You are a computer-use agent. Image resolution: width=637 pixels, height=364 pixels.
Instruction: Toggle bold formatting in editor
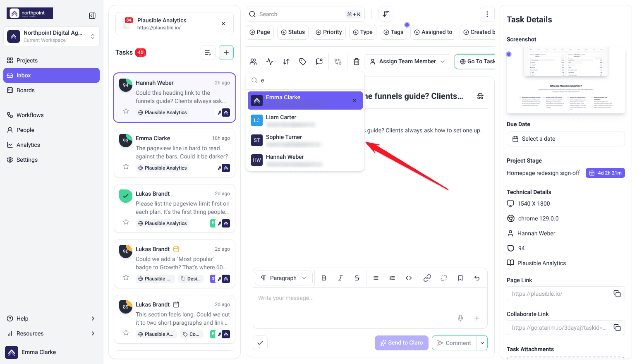(x=324, y=278)
